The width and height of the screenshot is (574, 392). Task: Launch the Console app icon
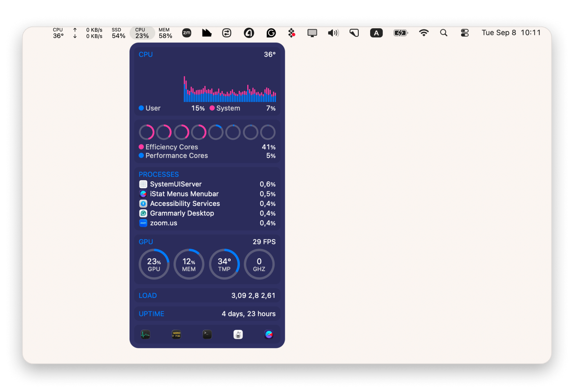[x=176, y=334]
